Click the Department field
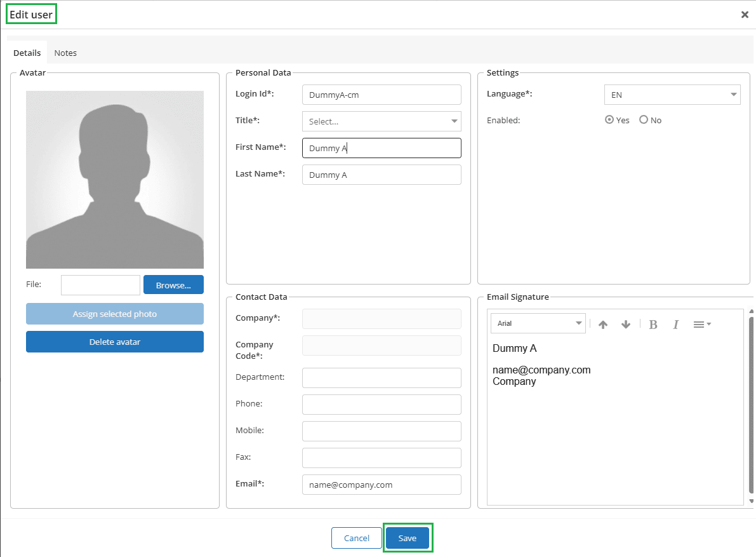 click(x=382, y=378)
